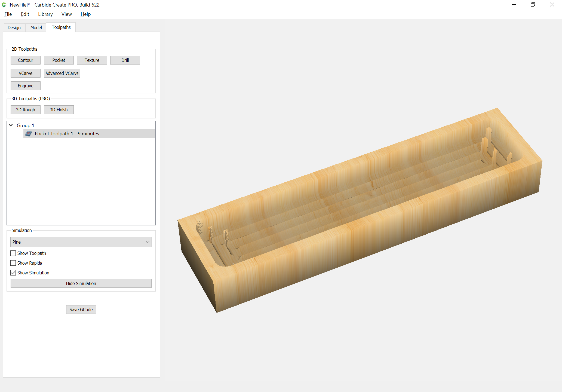Click the Save GCode button
Screen dimensions: 562x392
[81, 310]
